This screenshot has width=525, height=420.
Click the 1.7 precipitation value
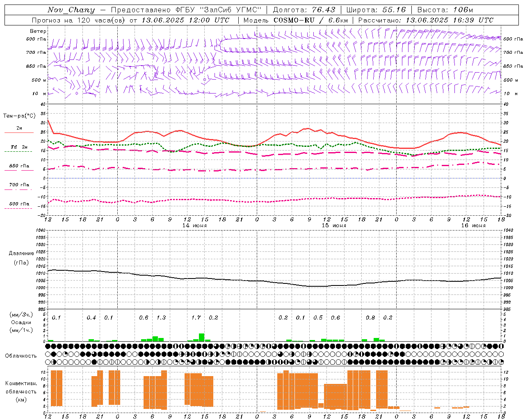[x=196, y=318]
